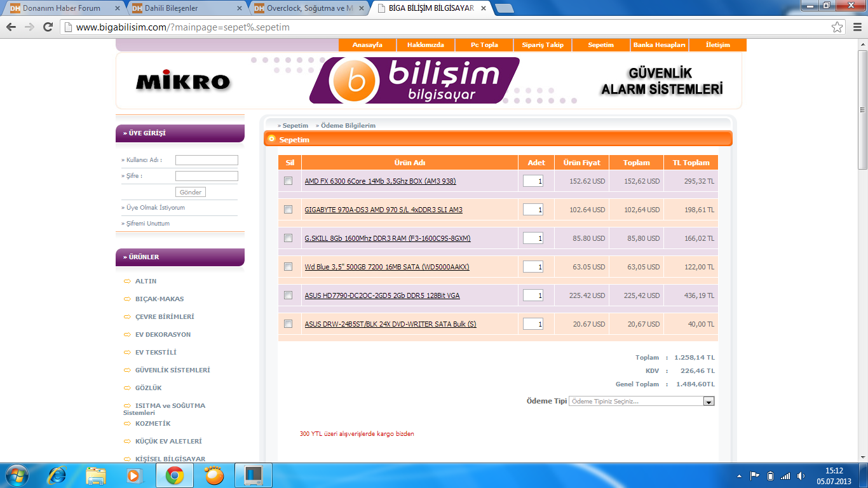Image resolution: width=868 pixels, height=488 pixels.
Task: Open the Sipariş Takip menu item
Action: pos(543,45)
